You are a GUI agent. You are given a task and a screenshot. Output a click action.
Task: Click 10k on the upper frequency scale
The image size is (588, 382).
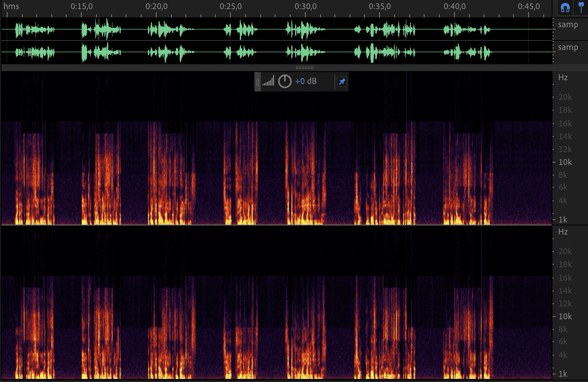[x=565, y=162]
